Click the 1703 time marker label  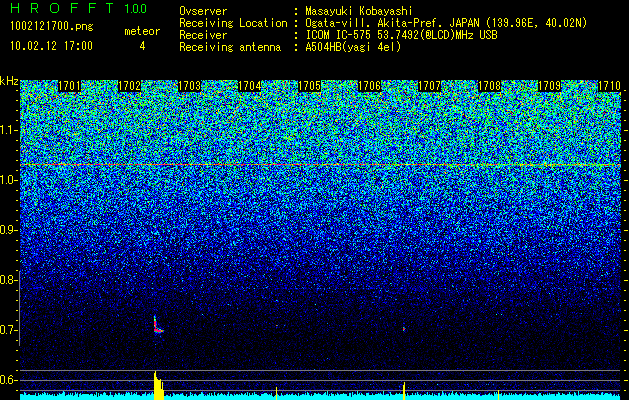click(x=189, y=86)
